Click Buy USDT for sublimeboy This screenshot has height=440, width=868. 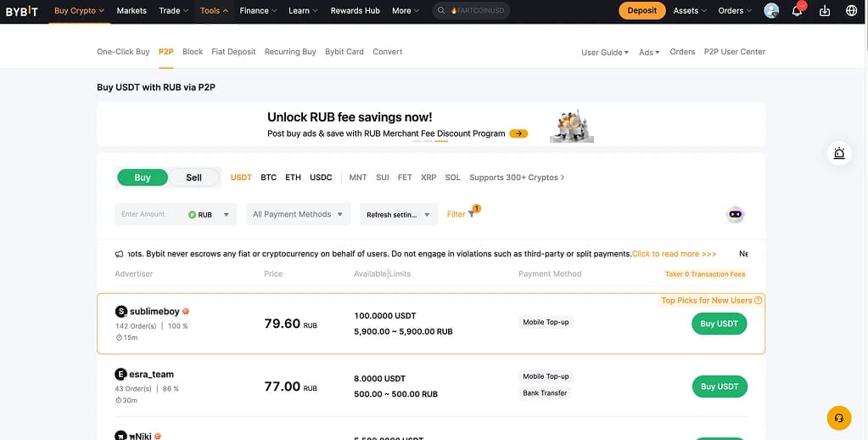coord(719,324)
